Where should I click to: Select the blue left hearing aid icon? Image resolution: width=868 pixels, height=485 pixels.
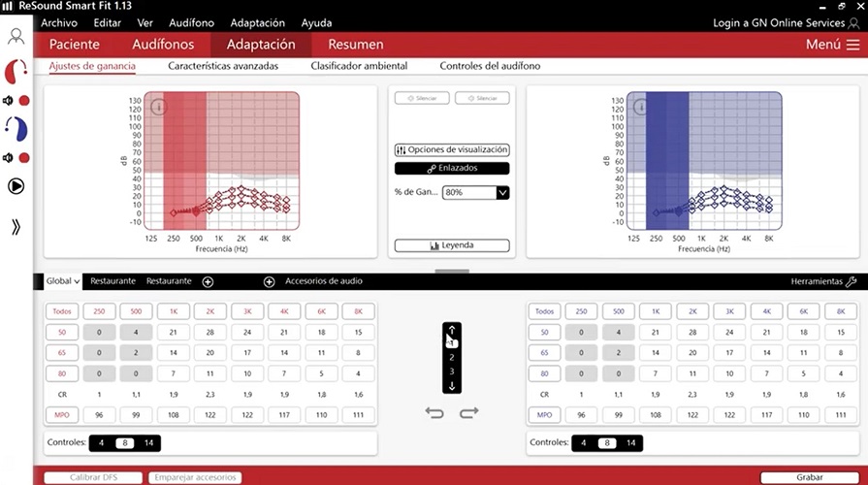(16, 128)
